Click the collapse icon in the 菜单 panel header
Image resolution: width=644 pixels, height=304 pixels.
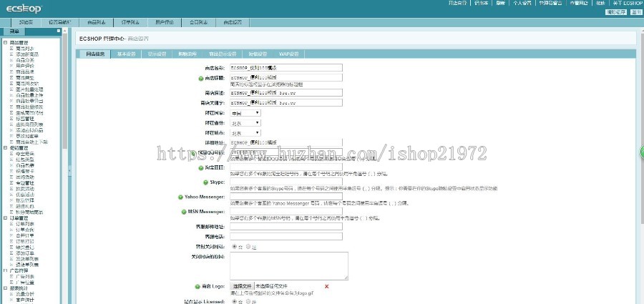click(59, 31)
